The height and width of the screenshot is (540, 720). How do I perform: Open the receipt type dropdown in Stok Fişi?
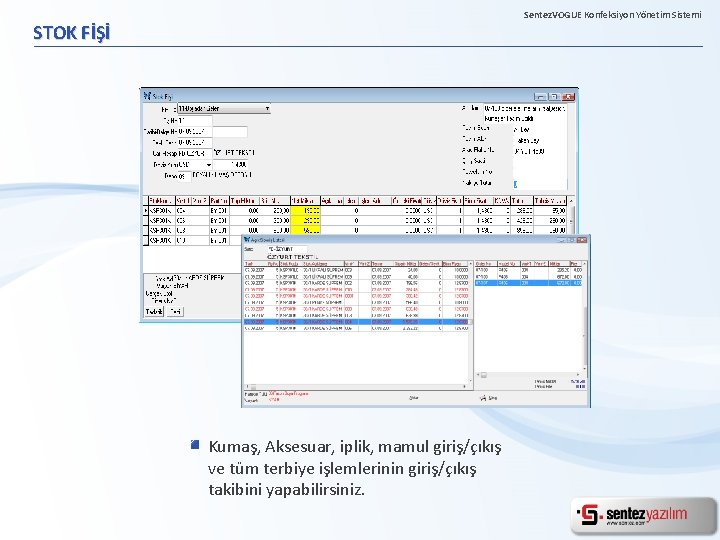tap(224, 109)
